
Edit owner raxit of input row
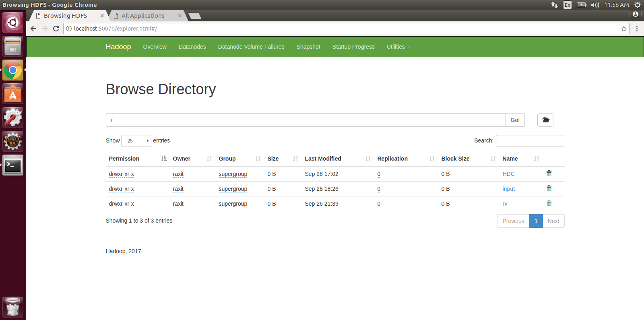(178, 189)
